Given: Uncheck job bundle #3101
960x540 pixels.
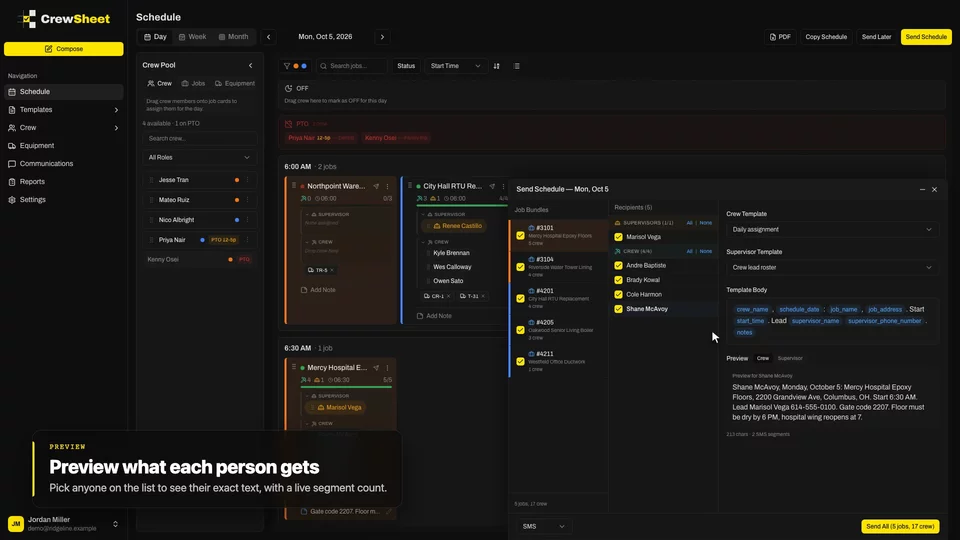Looking at the screenshot, I should click(520, 235).
